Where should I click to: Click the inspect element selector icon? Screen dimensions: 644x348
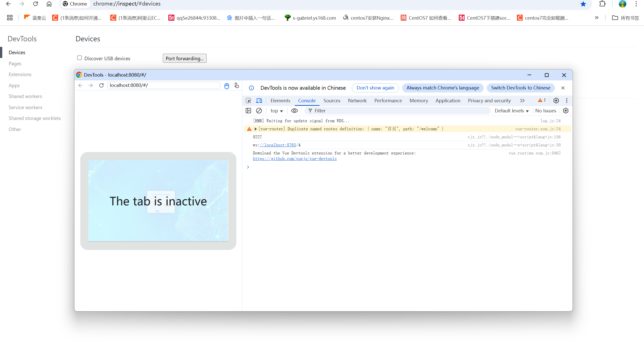point(248,101)
